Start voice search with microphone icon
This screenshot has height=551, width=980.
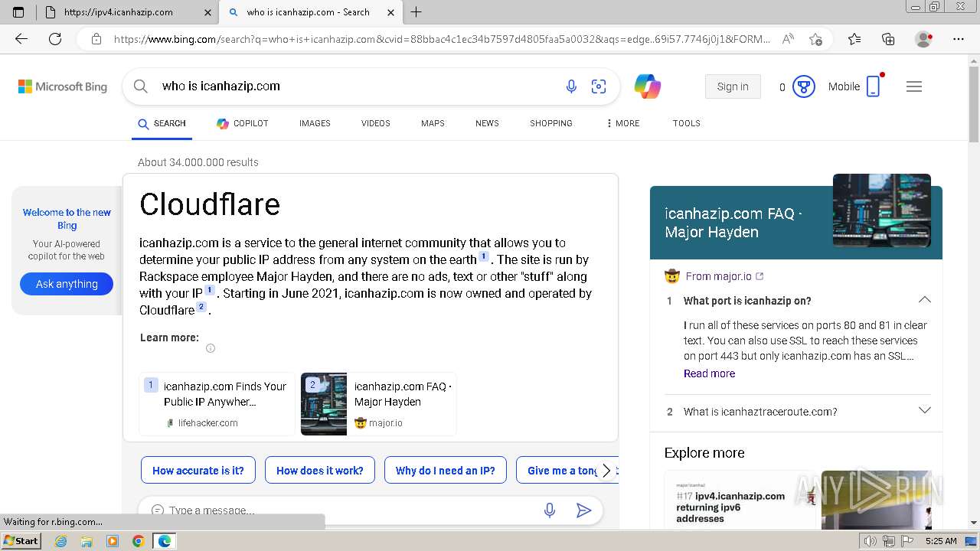tap(571, 86)
